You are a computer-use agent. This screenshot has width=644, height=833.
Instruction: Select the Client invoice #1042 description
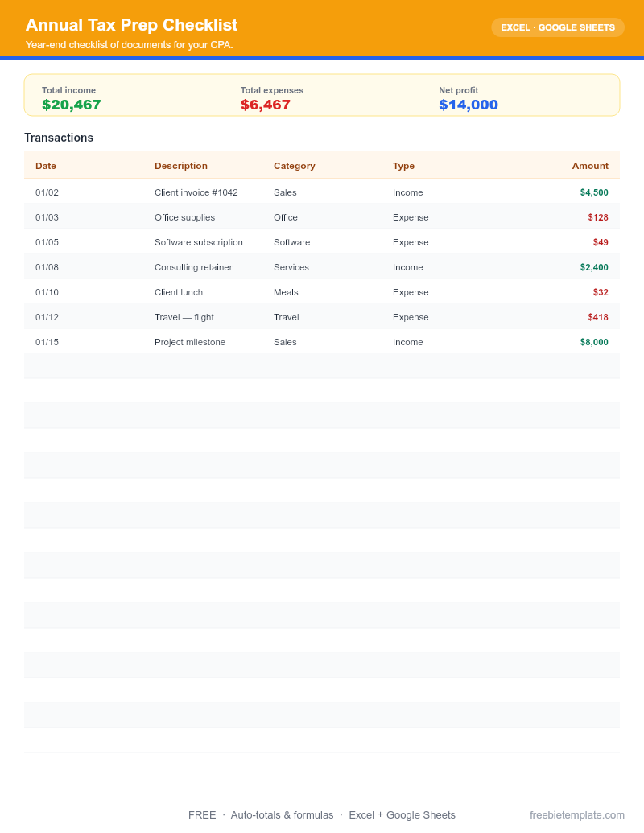(x=196, y=192)
